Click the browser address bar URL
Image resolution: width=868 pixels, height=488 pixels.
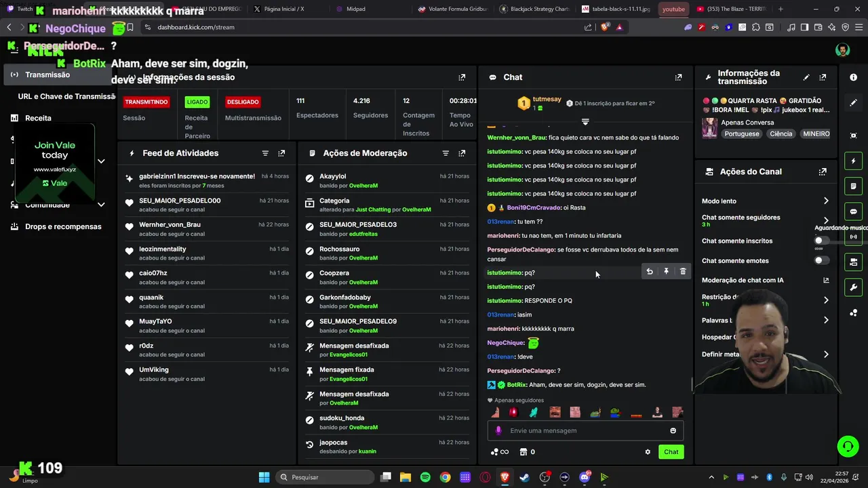(x=196, y=27)
